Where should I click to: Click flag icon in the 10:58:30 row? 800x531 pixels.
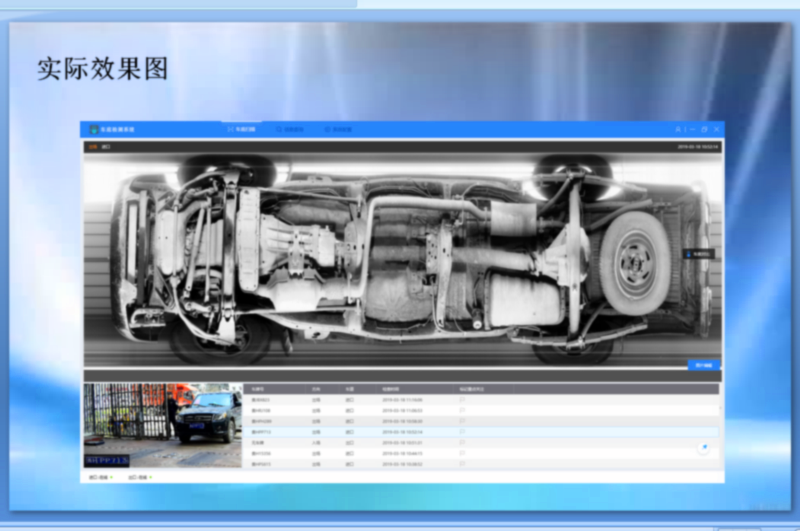pos(462,421)
